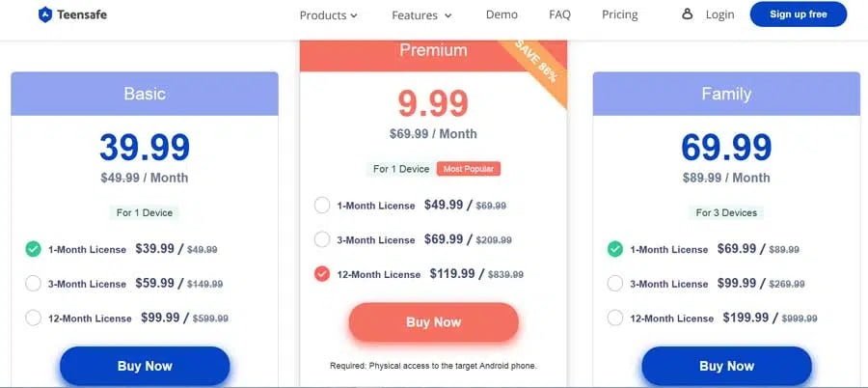Expand the Products dropdown menu
Image resolution: width=868 pixels, height=388 pixels.
(x=328, y=15)
